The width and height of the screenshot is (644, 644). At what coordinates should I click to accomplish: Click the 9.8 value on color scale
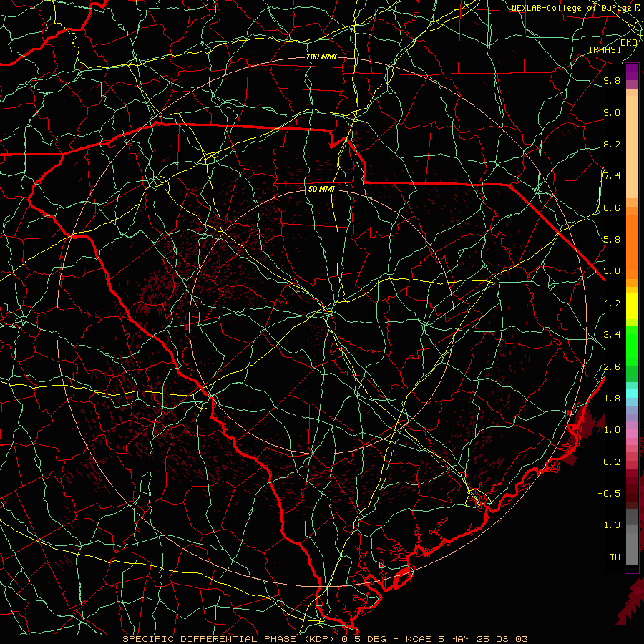pos(612,80)
